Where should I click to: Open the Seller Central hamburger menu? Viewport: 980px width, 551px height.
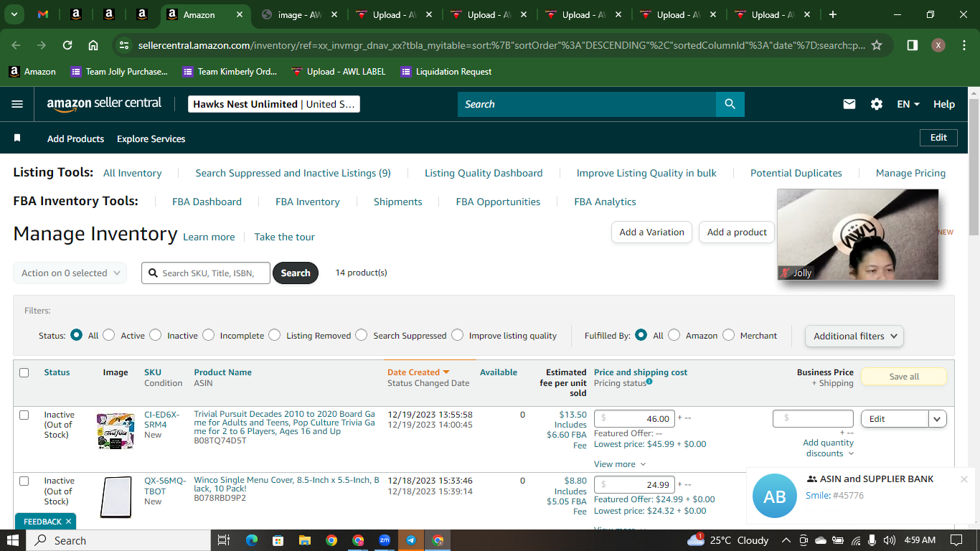[17, 104]
